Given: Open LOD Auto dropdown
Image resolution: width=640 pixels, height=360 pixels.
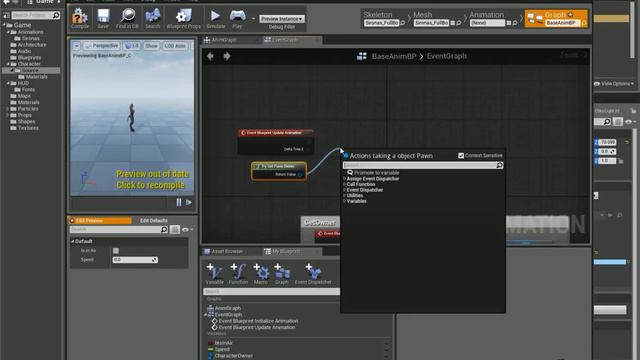Looking at the screenshot, I should pyautogui.click(x=175, y=46).
